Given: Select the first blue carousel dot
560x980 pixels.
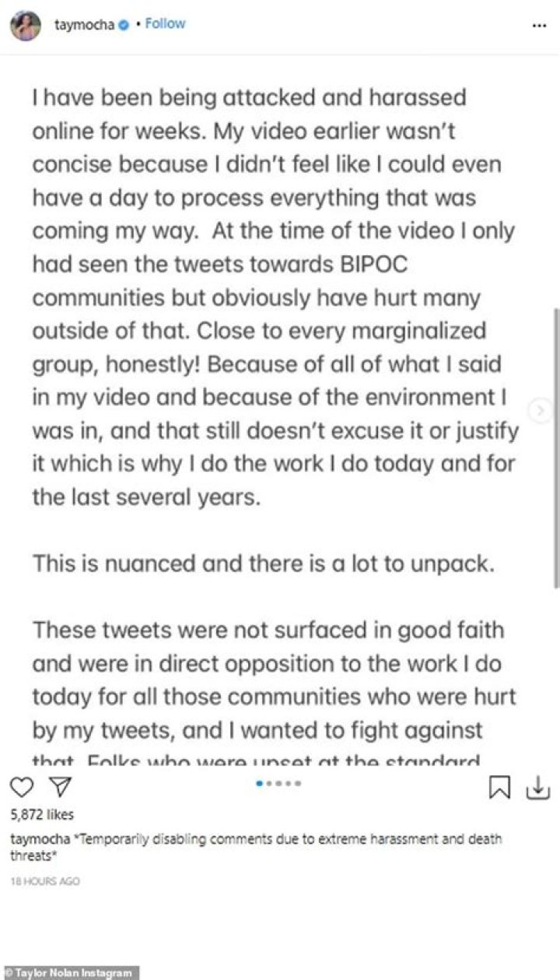Looking at the screenshot, I should [x=259, y=783].
